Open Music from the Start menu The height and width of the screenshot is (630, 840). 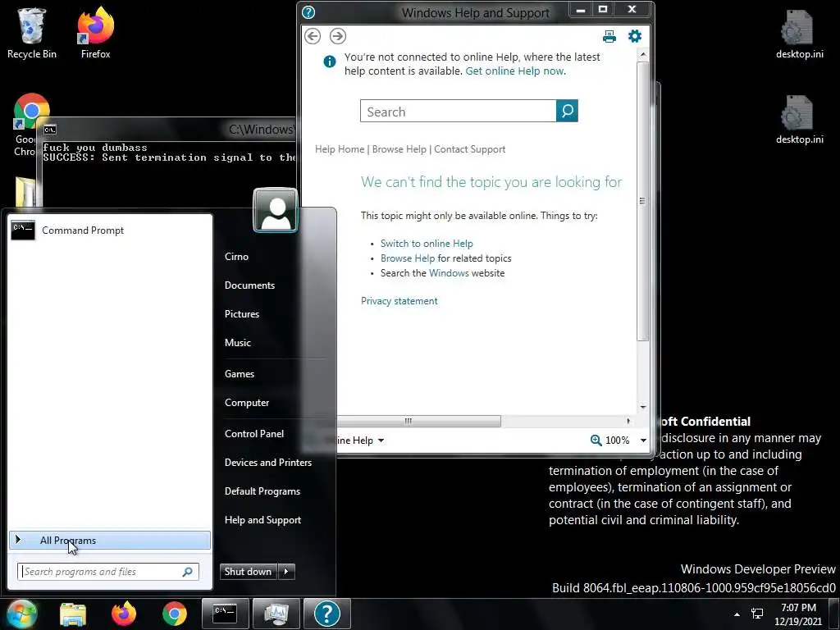[238, 342]
